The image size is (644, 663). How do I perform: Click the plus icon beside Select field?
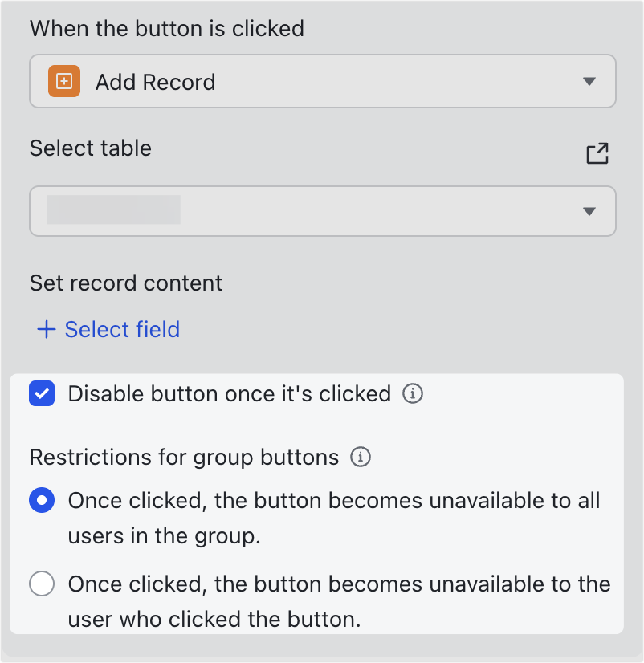coord(47,330)
